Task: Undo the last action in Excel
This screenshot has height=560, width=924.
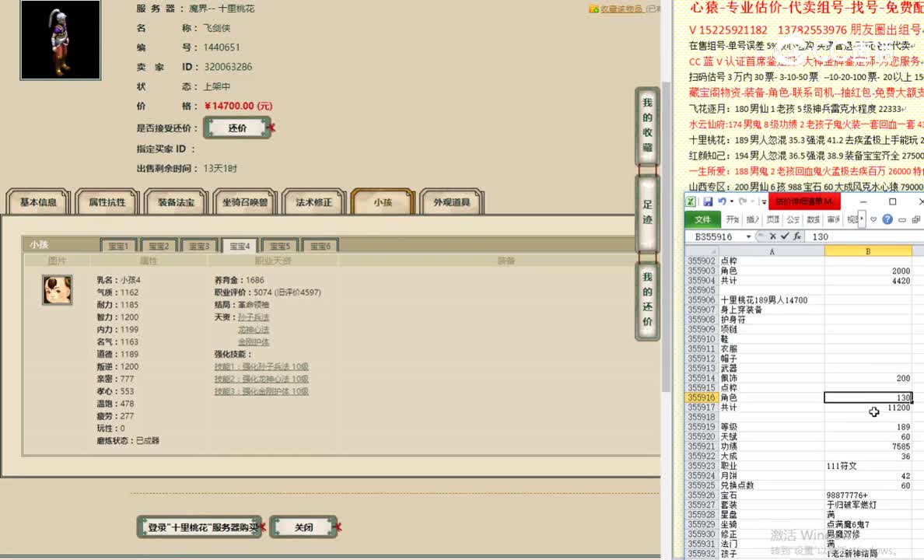Action: [x=722, y=201]
